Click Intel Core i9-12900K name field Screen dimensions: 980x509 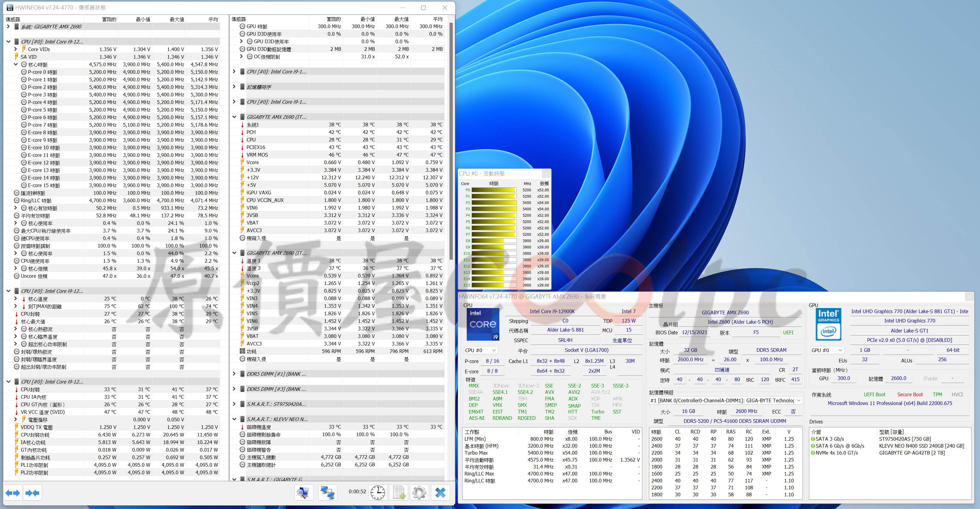[552, 311]
